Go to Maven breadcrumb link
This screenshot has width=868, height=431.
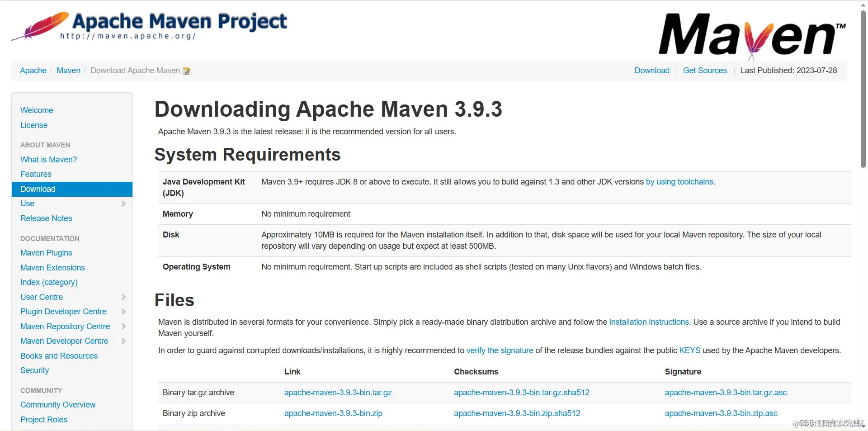[68, 71]
